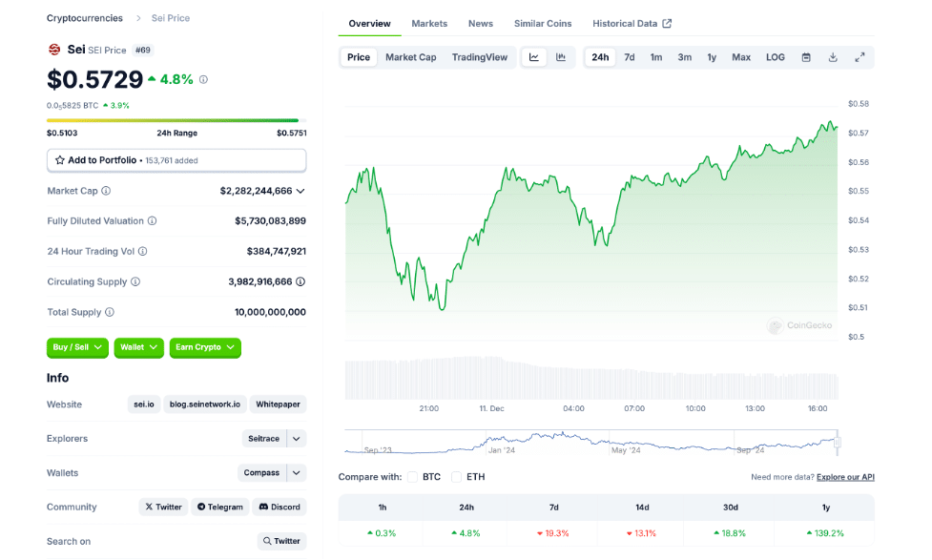Click info icon next to 3,982,916,666 value
Viewport: 932px width, 560px height.
click(x=300, y=281)
